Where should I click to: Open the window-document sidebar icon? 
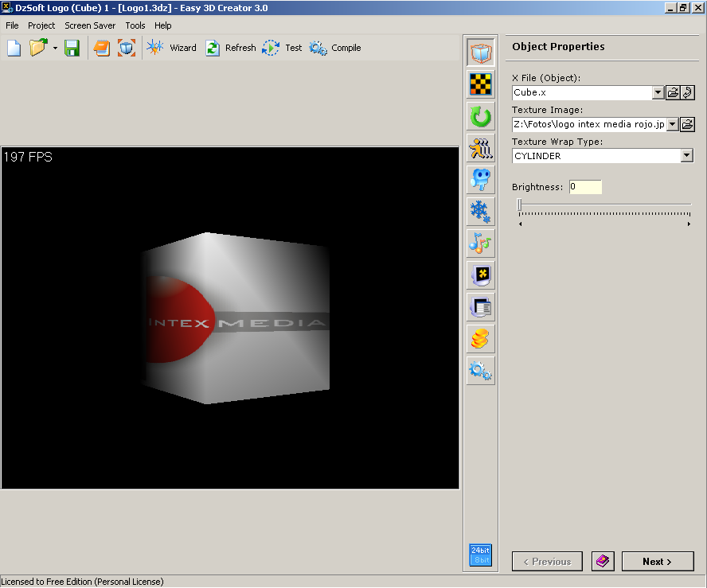[481, 307]
